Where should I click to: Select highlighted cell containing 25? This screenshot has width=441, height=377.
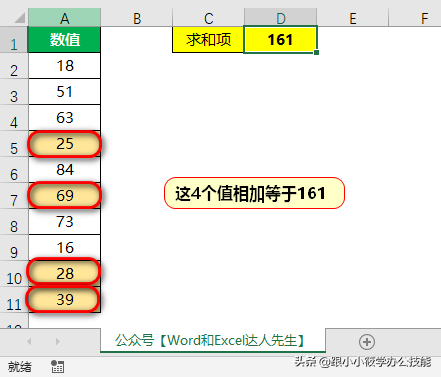(64, 144)
